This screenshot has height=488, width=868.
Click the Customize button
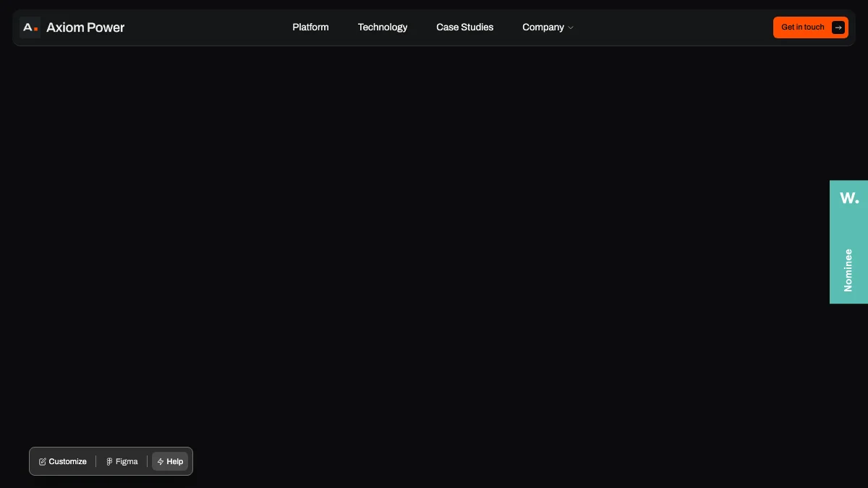tap(63, 461)
